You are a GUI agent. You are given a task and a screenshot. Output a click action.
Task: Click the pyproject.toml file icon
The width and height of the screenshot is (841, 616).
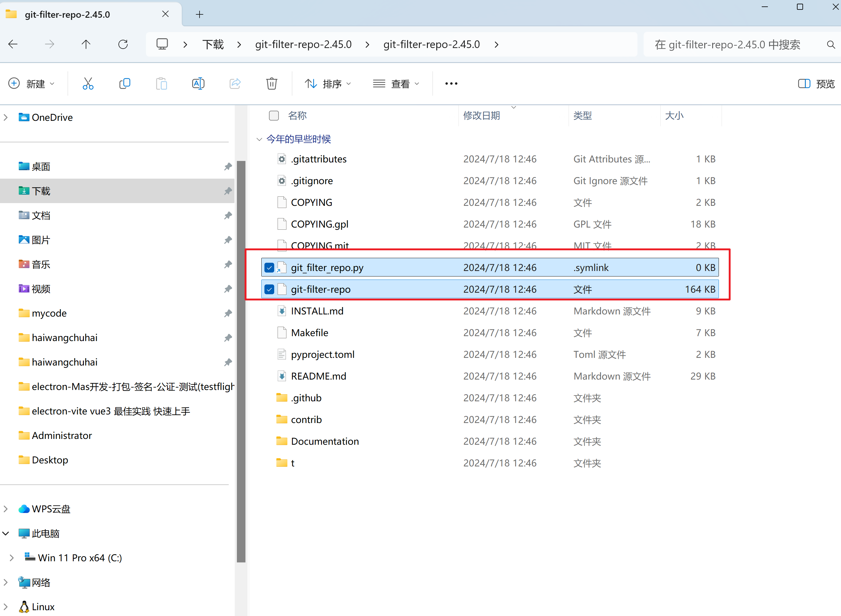(282, 354)
